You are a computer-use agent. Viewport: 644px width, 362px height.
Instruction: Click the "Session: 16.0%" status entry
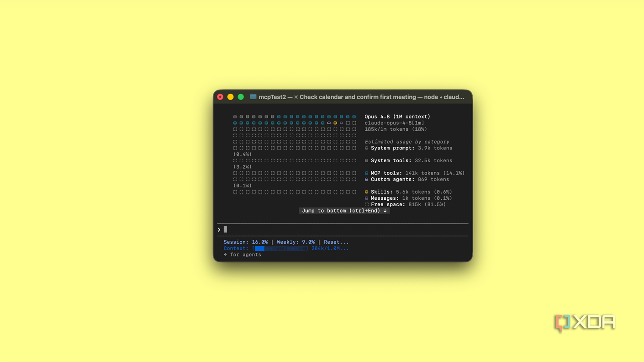(246, 242)
